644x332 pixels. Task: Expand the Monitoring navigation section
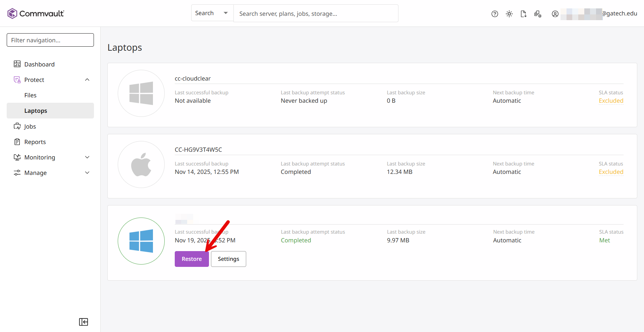coord(87,157)
